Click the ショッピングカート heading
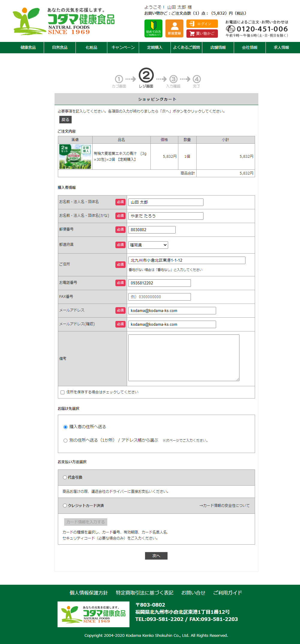The image size is (300, 644). [157, 99]
